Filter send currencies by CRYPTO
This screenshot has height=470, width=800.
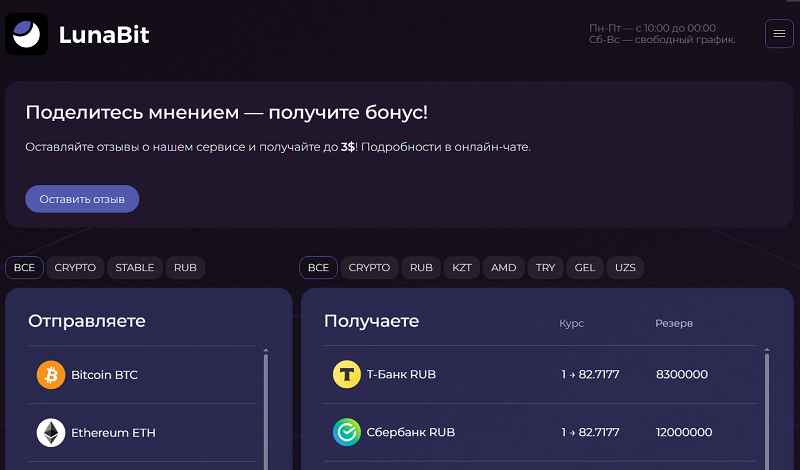[x=75, y=267]
